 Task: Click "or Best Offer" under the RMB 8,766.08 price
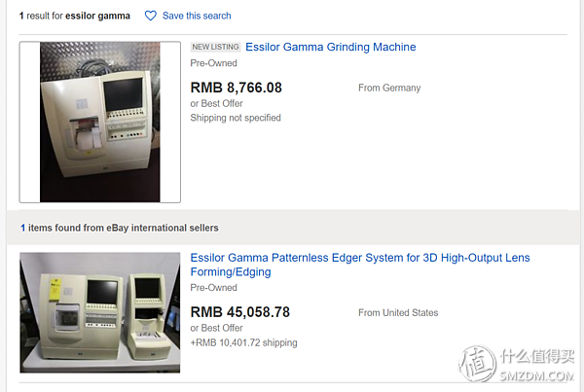tap(216, 103)
